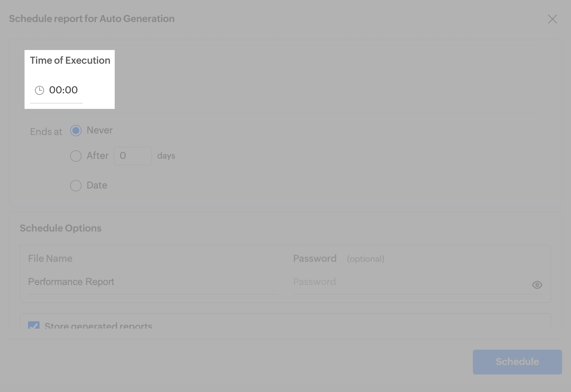The width and height of the screenshot is (571, 392).
Task: Pick the Date end option
Action: pyautogui.click(x=76, y=186)
